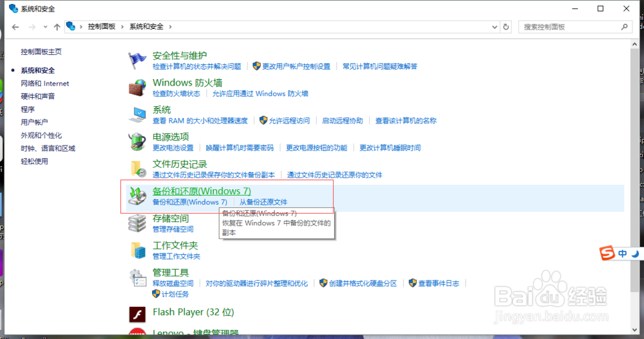
Task: Click 检查防火墙状态
Action: point(176,93)
